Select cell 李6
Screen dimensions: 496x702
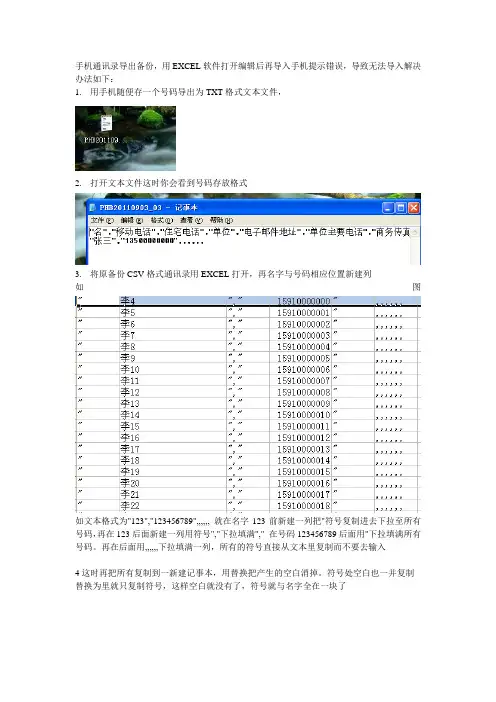(x=173, y=324)
